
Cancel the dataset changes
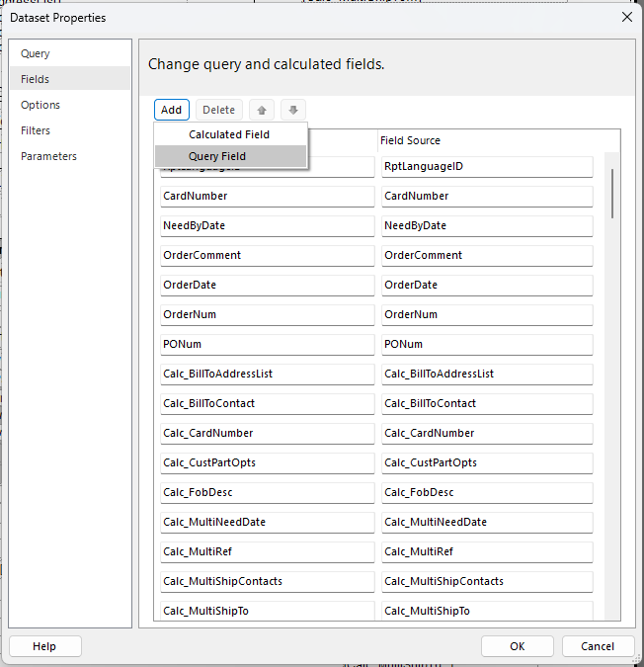(x=598, y=646)
